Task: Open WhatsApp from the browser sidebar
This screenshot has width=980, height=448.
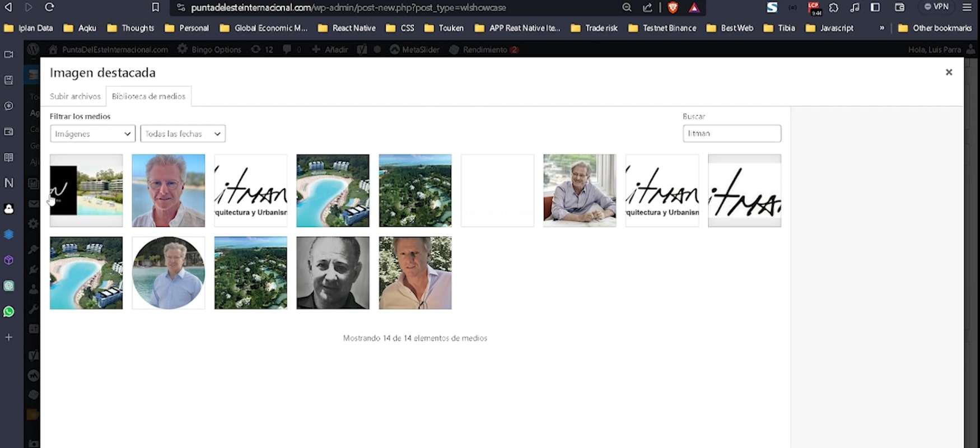Action: point(9,311)
